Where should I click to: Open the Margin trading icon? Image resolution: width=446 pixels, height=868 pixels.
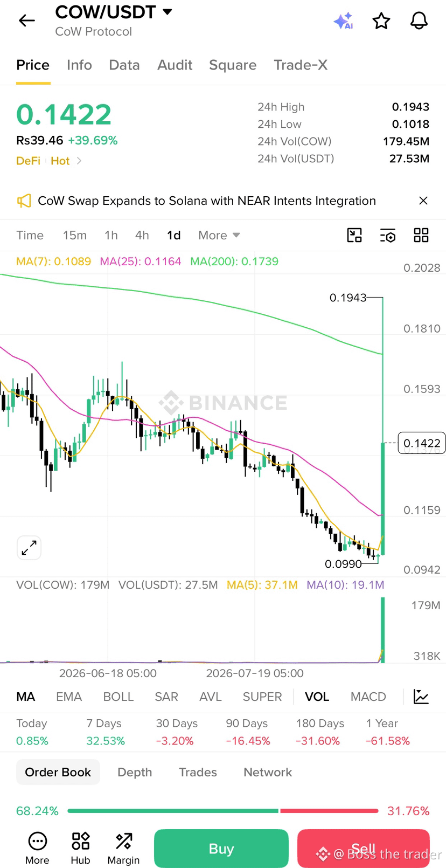pos(123,849)
